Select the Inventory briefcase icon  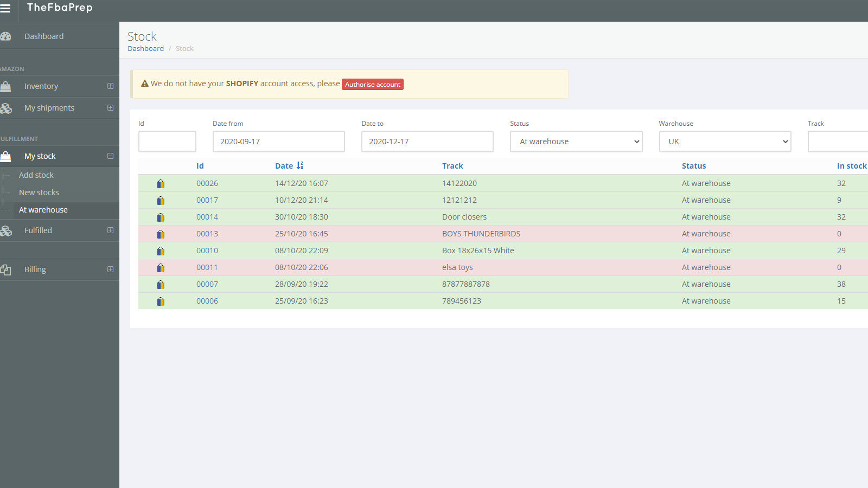click(x=7, y=86)
